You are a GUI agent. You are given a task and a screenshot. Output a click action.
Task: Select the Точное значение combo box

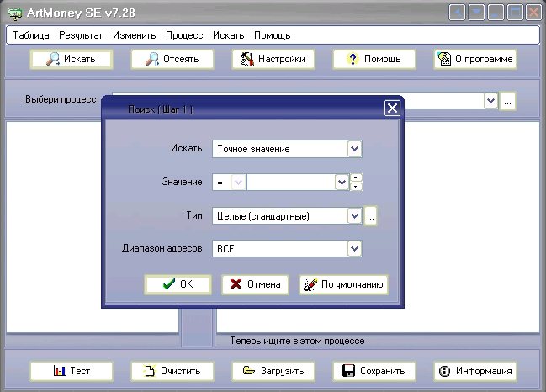tap(287, 149)
